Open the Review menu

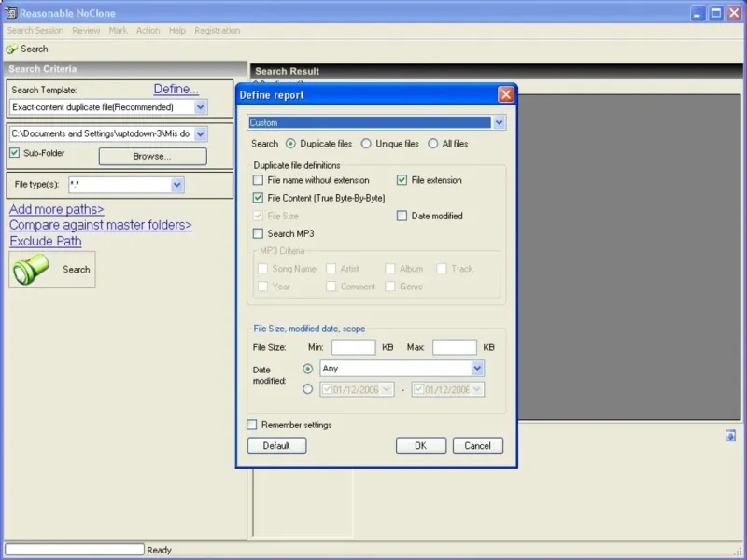click(x=86, y=31)
